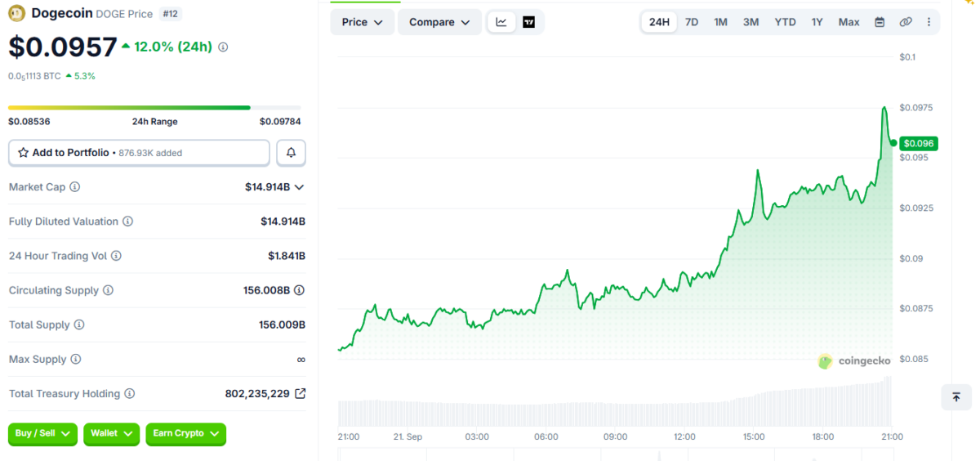Open info icon next to 24h percentage
Screen dimensions: 980x461
223,47
